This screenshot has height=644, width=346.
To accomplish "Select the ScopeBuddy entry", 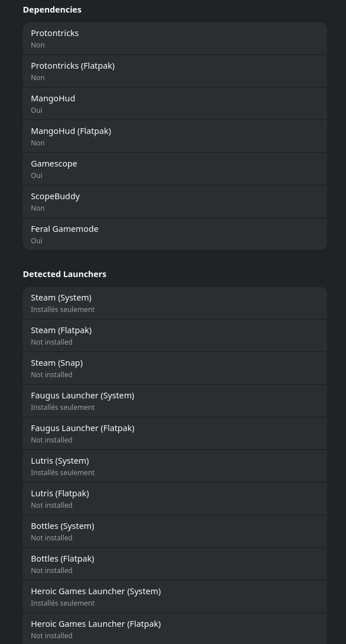I will (x=175, y=202).
